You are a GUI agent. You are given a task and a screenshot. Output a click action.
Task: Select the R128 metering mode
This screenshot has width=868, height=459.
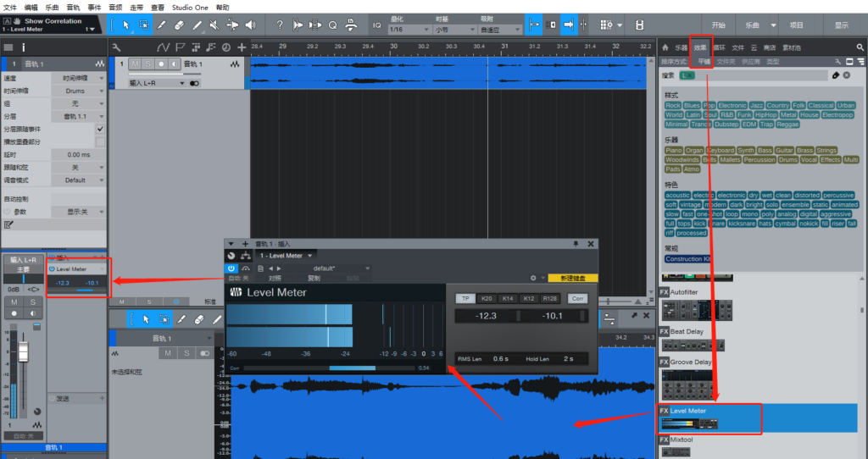click(x=549, y=299)
